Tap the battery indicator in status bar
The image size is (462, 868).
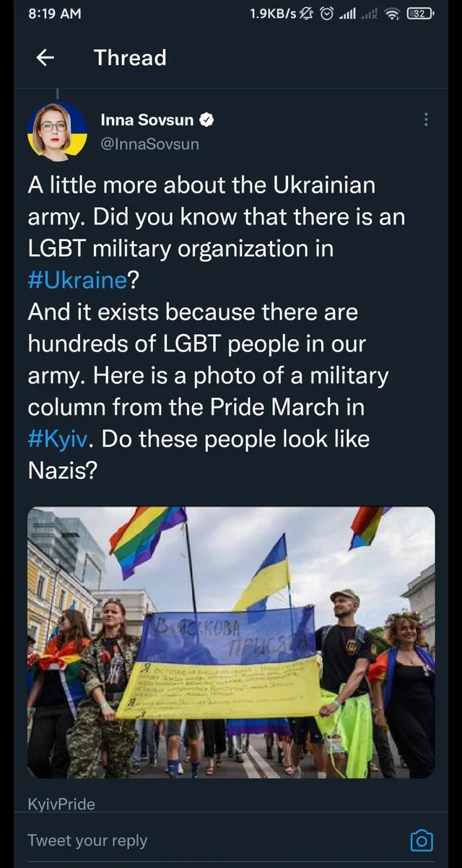point(419,14)
